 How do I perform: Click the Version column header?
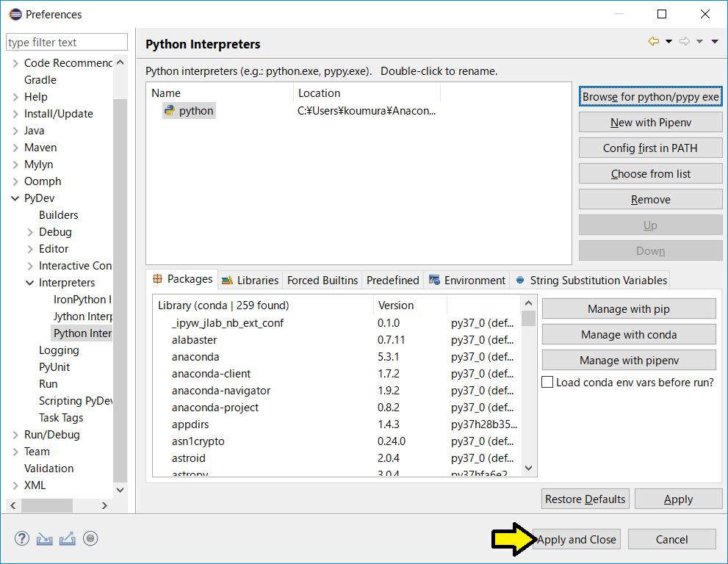(410, 305)
